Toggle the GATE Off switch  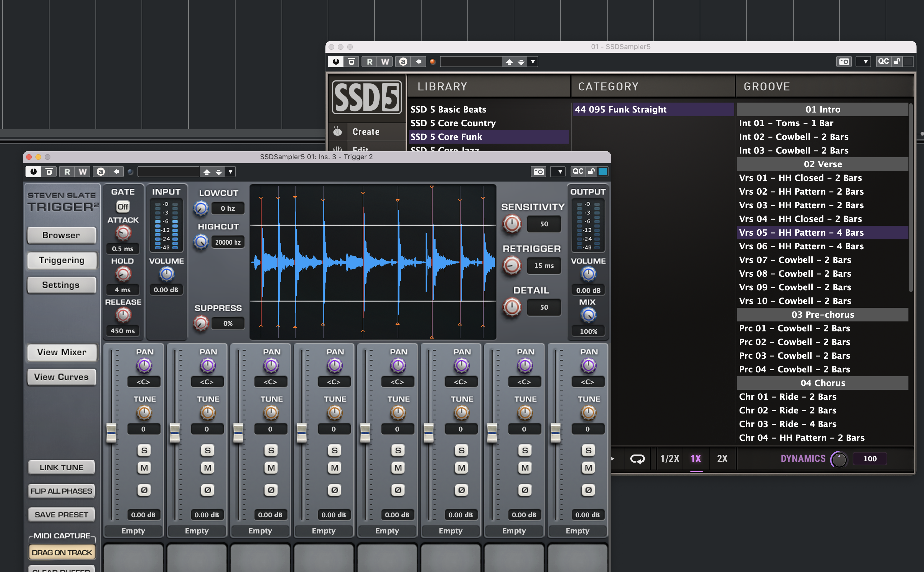(x=123, y=206)
